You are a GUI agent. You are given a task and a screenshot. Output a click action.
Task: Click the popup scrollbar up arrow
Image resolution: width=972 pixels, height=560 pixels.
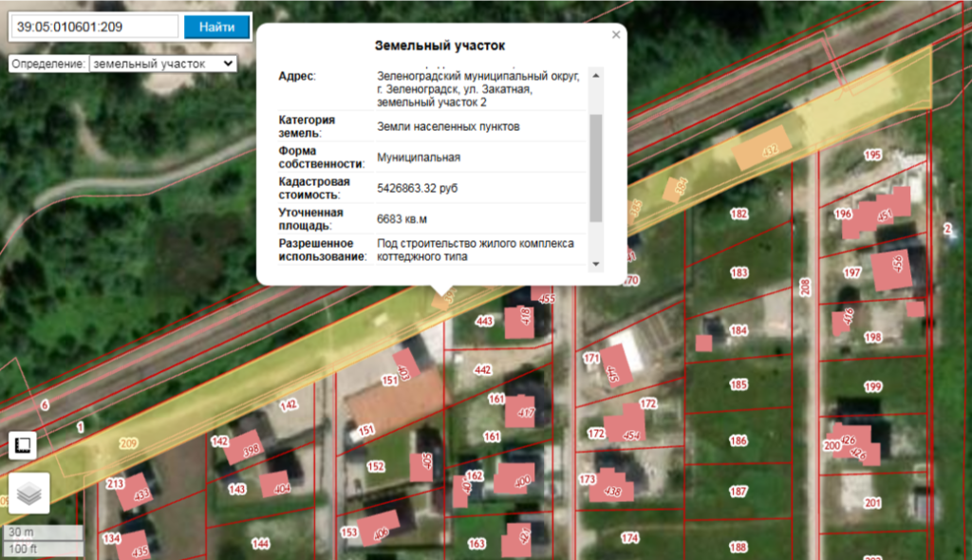595,75
